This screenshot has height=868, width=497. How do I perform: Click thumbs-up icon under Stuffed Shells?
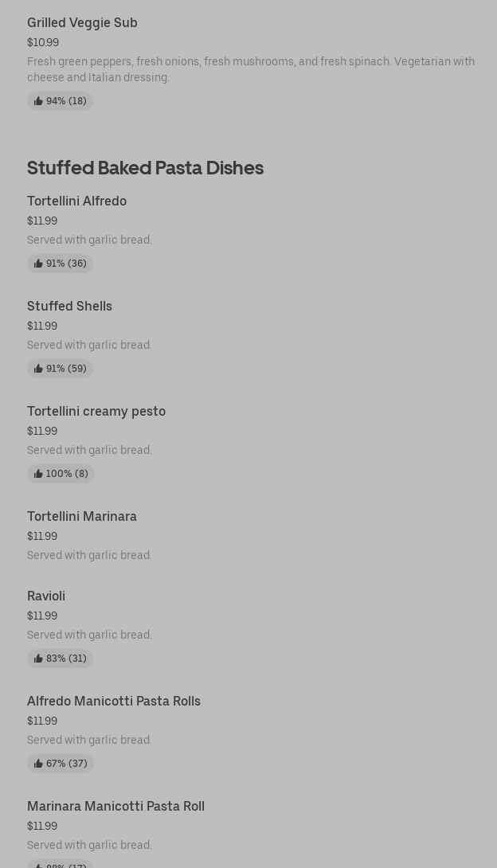(x=38, y=369)
